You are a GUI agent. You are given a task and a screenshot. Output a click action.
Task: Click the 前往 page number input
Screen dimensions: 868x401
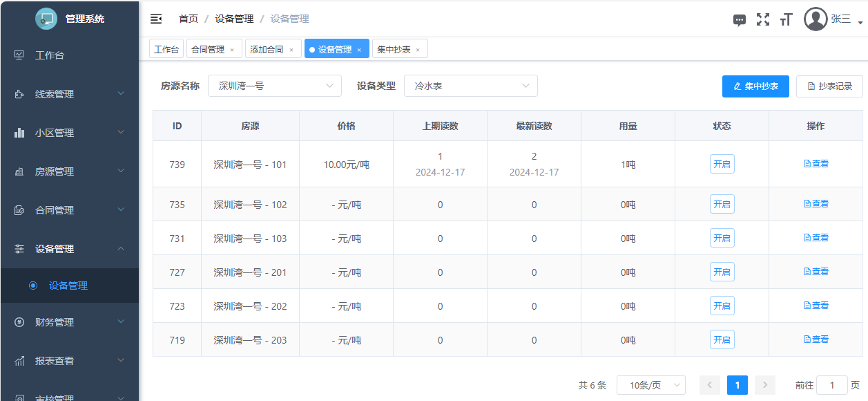tap(831, 385)
